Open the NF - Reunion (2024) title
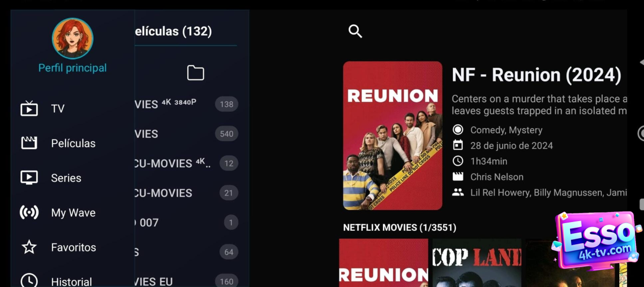 pyautogui.click(x=536, y=75)
